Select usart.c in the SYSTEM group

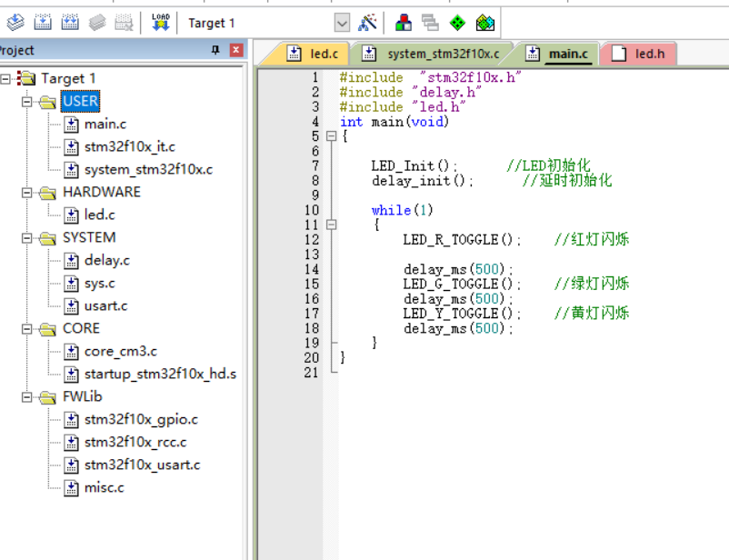(106, 305)
